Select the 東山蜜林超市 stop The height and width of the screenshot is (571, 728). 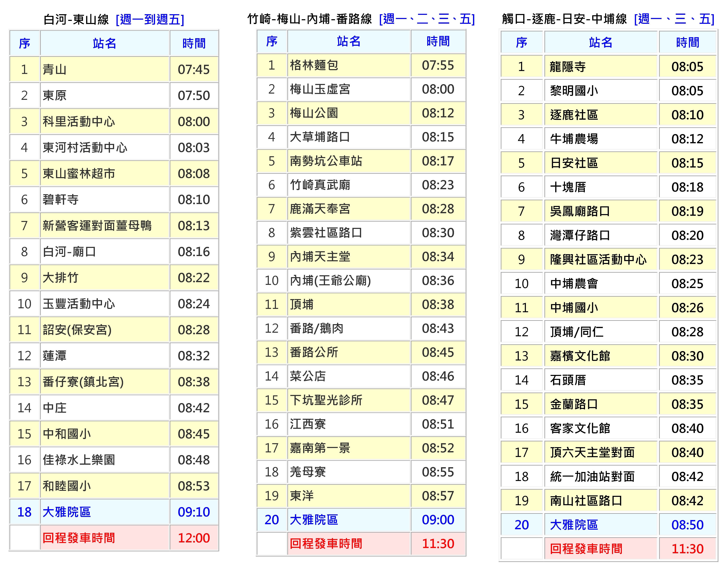tap(79, 174)
